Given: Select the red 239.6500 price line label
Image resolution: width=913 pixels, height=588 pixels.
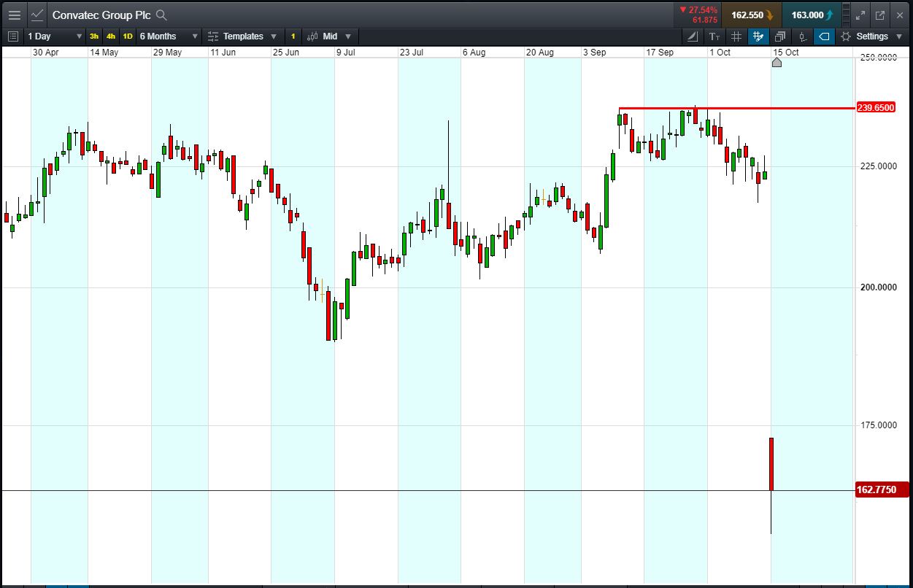Looking at the screenshot, I should pos(875,107).
